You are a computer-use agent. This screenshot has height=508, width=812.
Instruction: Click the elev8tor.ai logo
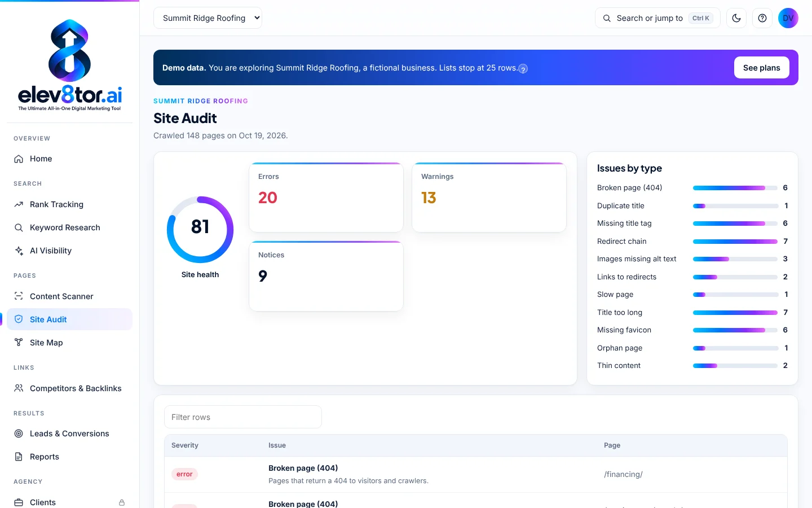point(70,65)
